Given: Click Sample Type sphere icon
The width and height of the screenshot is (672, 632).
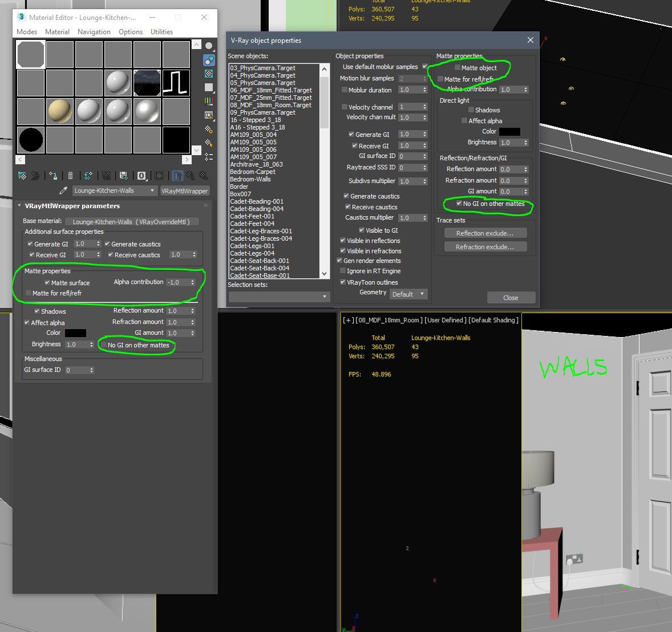Looking at the screenshot, I should (x=209, y=46).
